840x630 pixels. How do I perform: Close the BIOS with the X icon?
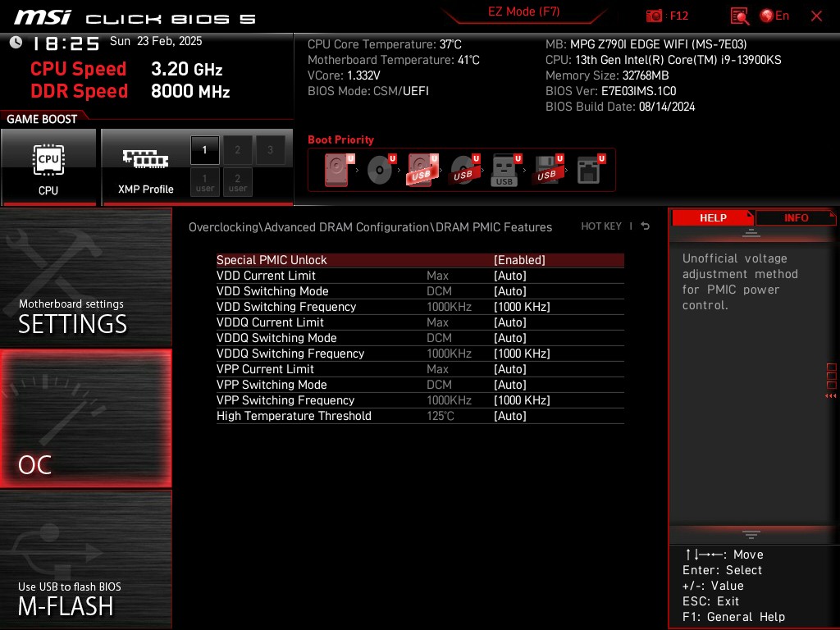(816, 16)
